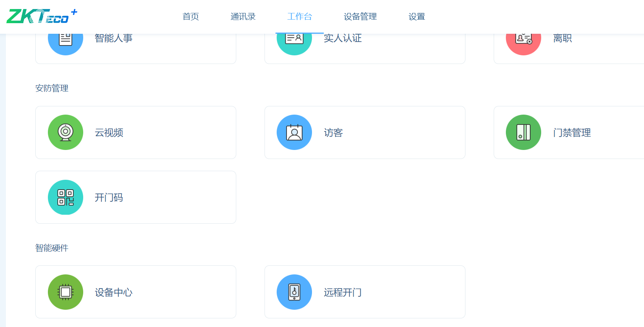
Task: Select the 离职 resignation icon
Action: (523, 38)
